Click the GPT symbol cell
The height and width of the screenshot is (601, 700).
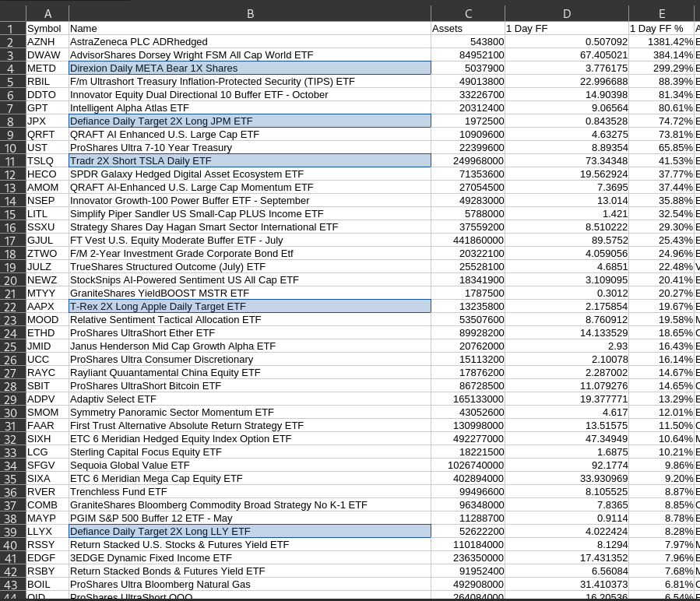click(47, 108)
